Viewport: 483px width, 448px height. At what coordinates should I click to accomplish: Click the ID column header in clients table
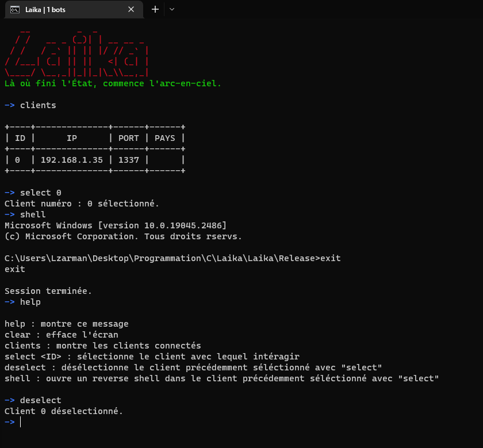point(20,138)
